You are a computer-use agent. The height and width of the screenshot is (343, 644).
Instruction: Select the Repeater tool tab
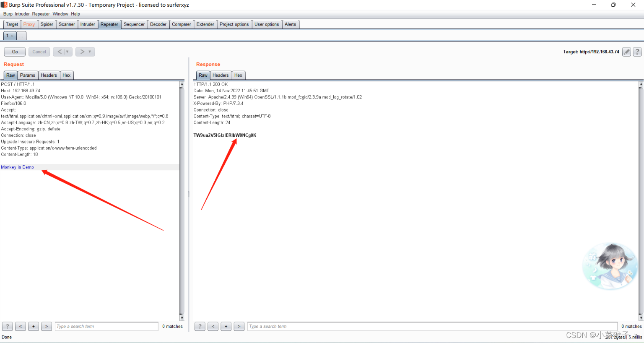pos(109,24)
